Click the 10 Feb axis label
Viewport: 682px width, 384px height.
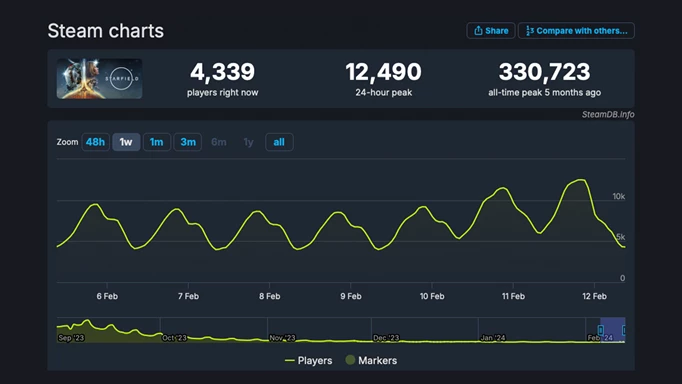[432, 296]
